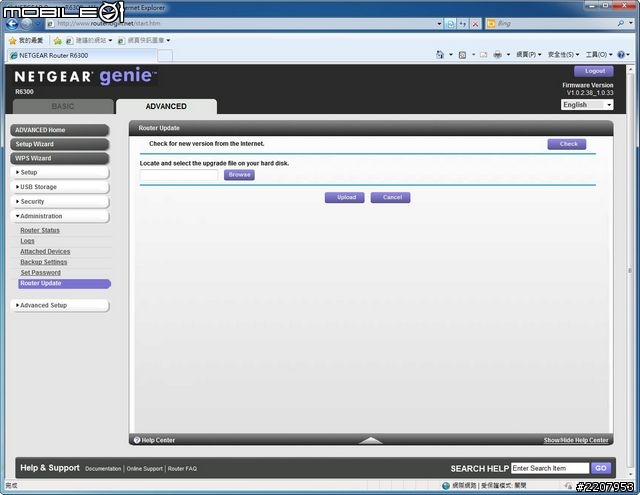Click the Enter Search Item field
The width and height of the screenshot is (640, 495).
coord(550,468)
